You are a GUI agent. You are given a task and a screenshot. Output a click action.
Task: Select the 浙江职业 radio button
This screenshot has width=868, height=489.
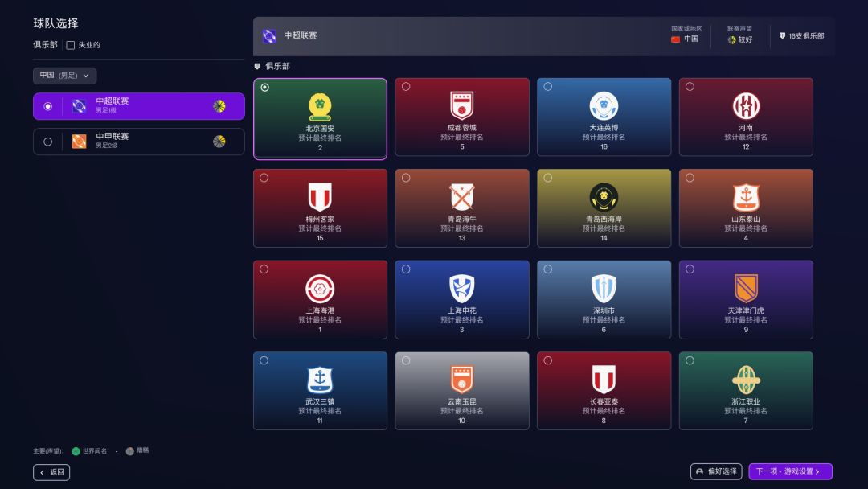tap(690, 360)
